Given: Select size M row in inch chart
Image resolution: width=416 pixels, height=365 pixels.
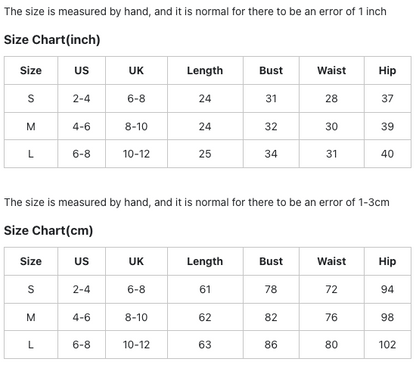Looking at the screenshot, I should coord(208,126).
